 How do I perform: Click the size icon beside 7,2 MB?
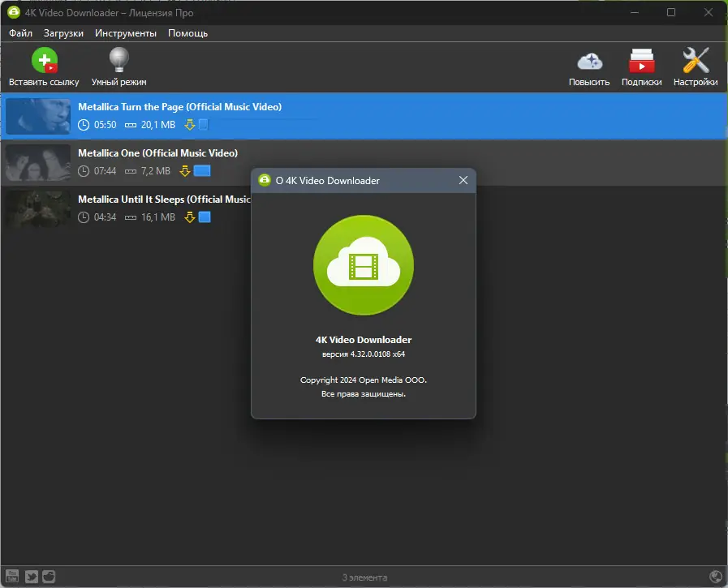pyautogui.click(x=131, y=172)
